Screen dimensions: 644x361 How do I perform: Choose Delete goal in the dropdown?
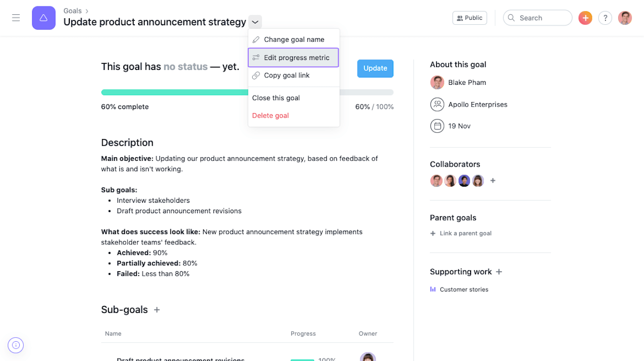click(x=294, y=116)
